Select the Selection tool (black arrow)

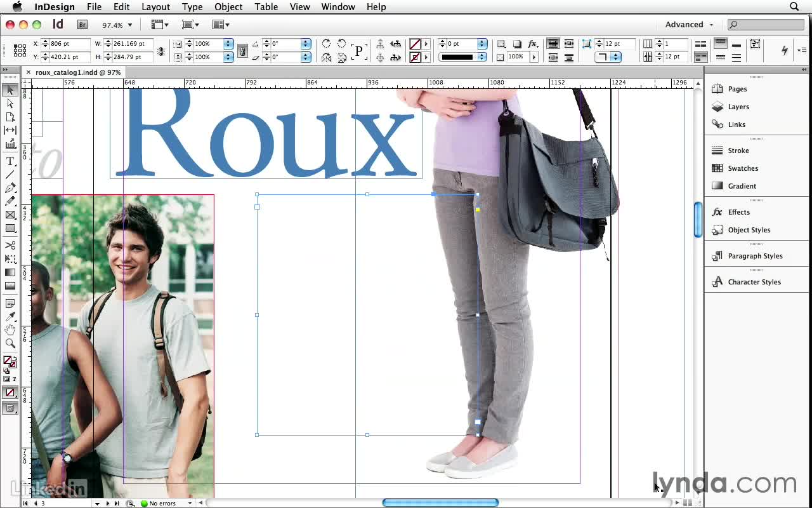[x=10, y=91]
